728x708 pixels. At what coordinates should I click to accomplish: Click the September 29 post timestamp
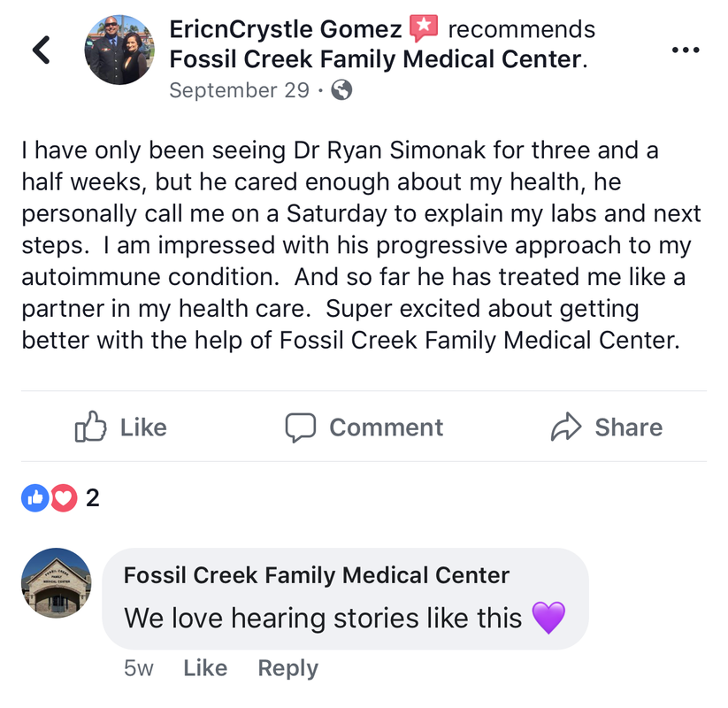coord(239,90)
